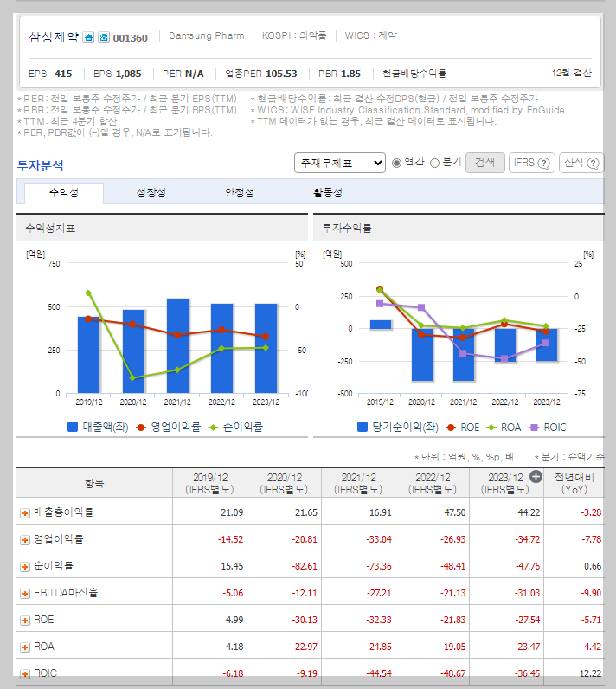Click the 2021/12 sales bar in 수익성지표 chart
Screen dimensions: 616x689
178,346
